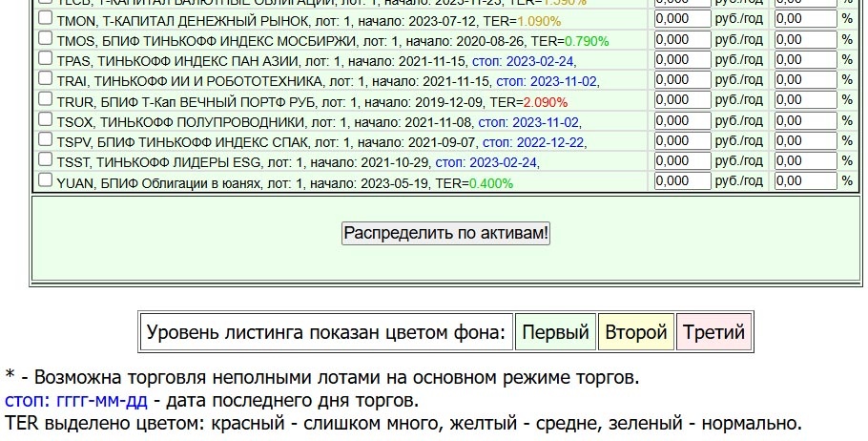Click the TER=0.790% value in the TMOS row
The image size is (868, 441).
click(x=569, y=42)
